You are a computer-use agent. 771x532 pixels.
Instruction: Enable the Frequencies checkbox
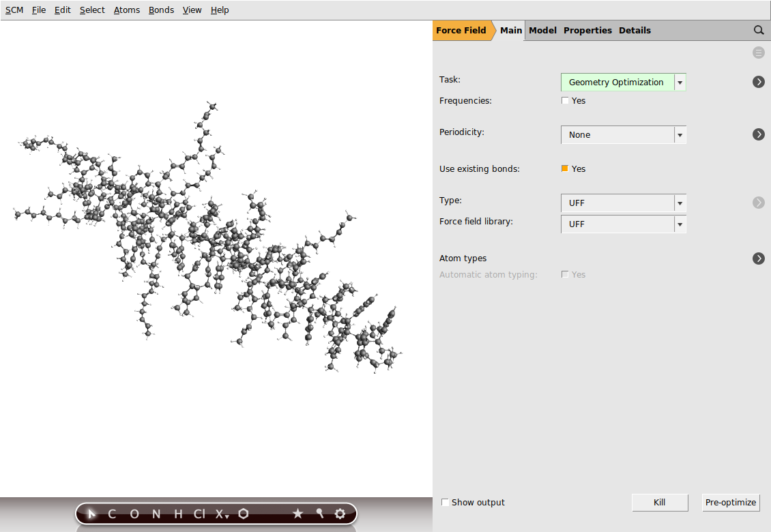point(565,100)
